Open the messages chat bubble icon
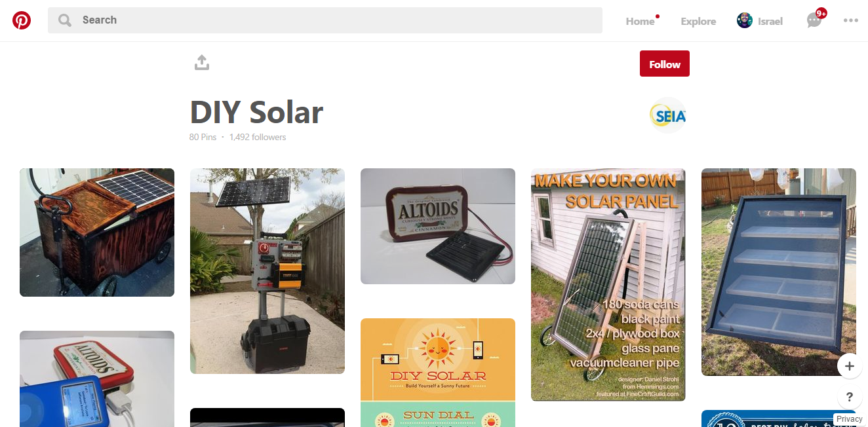868x427 pixels. point(814,20)
